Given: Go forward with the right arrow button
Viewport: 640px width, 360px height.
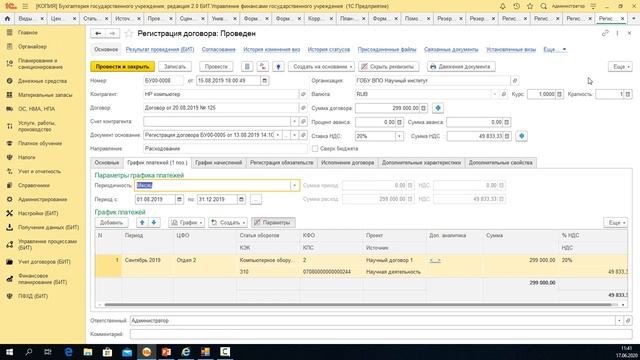Looking at the screenshot, I should coord(113,33).
